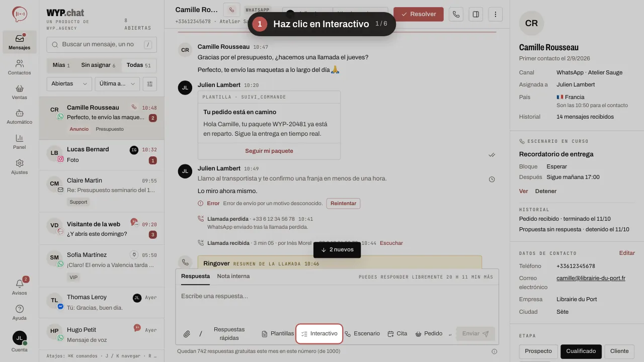The image size is (644, 362).
Task: Open Respuestas rápidas in composer
Action: coord(229,334)
